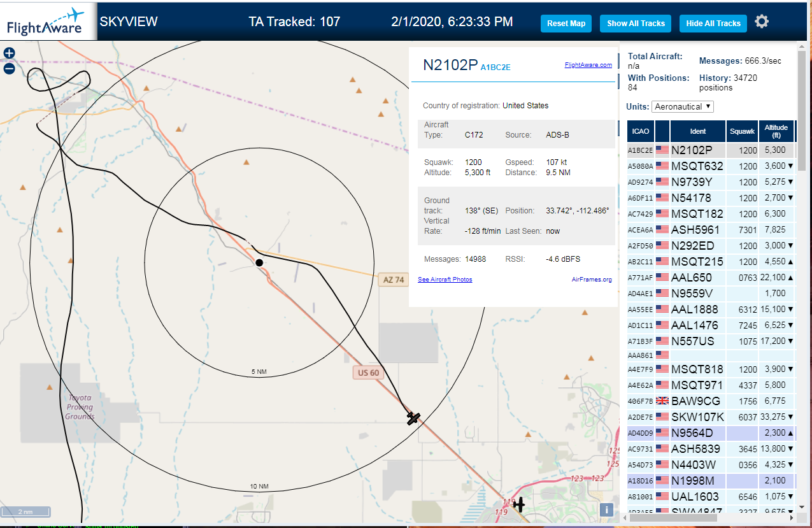Open the map info 'i' button
This screenshot has width=812, height=528.
(x=607, y=510)
